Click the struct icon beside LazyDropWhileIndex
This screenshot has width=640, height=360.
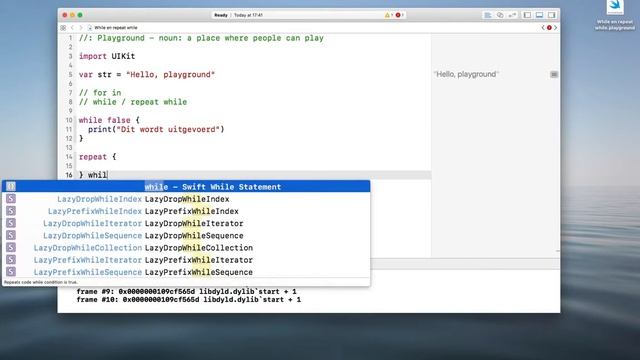(x=11, y=199)
